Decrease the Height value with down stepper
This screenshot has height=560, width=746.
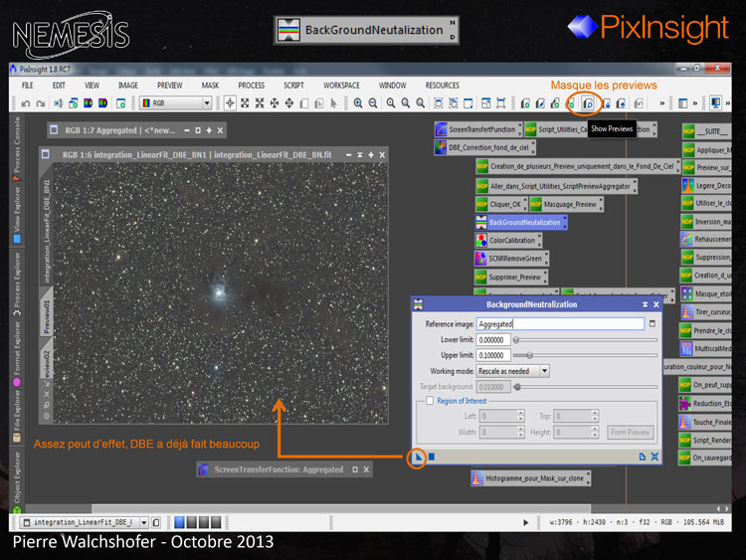[x=594, y=435]
